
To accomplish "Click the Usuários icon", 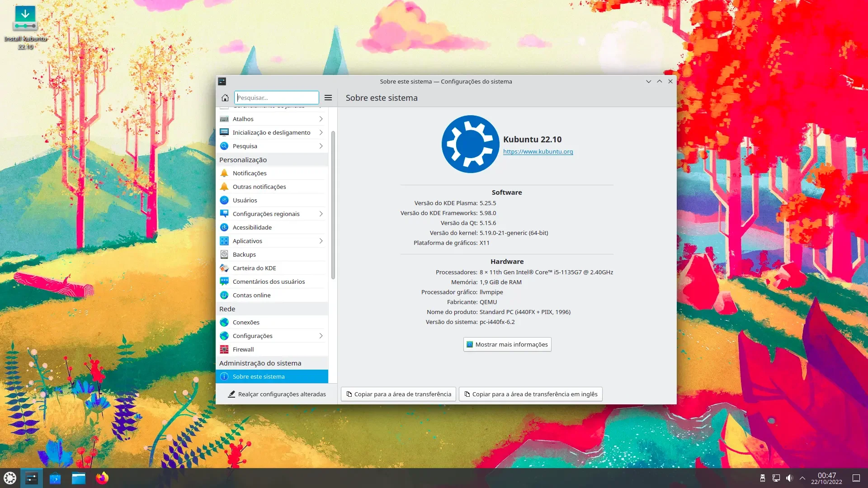I will click(x=224, y=200).
